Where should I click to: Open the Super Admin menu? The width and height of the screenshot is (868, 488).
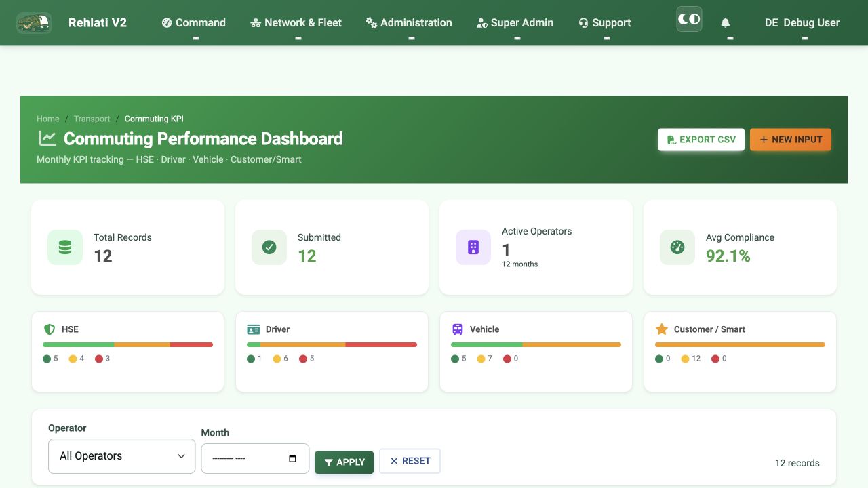515,22
